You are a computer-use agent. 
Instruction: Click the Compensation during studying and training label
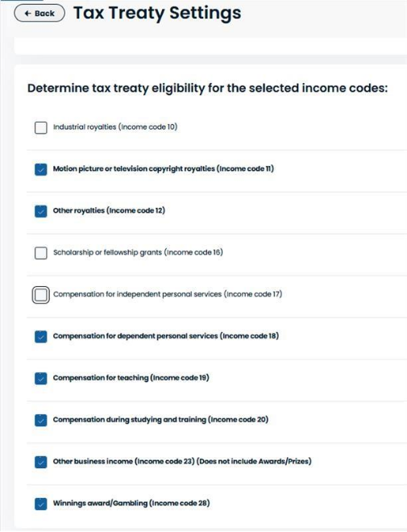pos(160,420)
